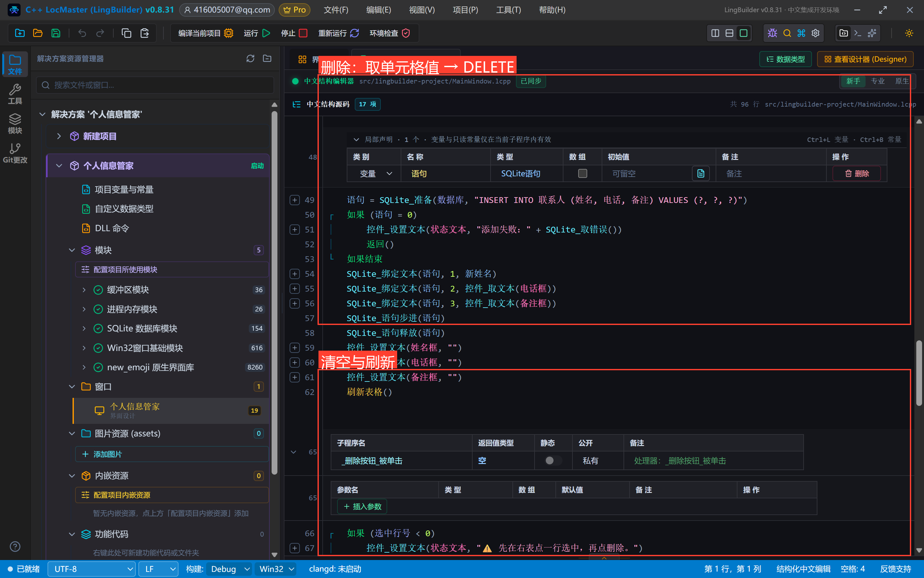Collapse the 局部声明 section chevron

click(356, 140)
